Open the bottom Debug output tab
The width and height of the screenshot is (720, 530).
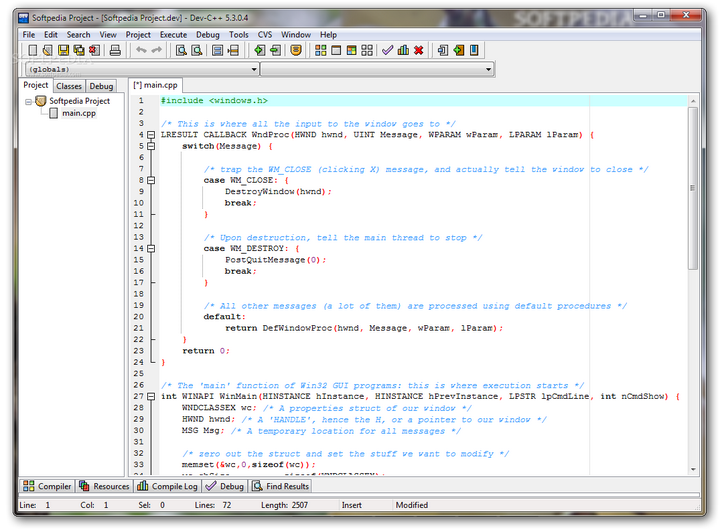[x=225, y=486]
